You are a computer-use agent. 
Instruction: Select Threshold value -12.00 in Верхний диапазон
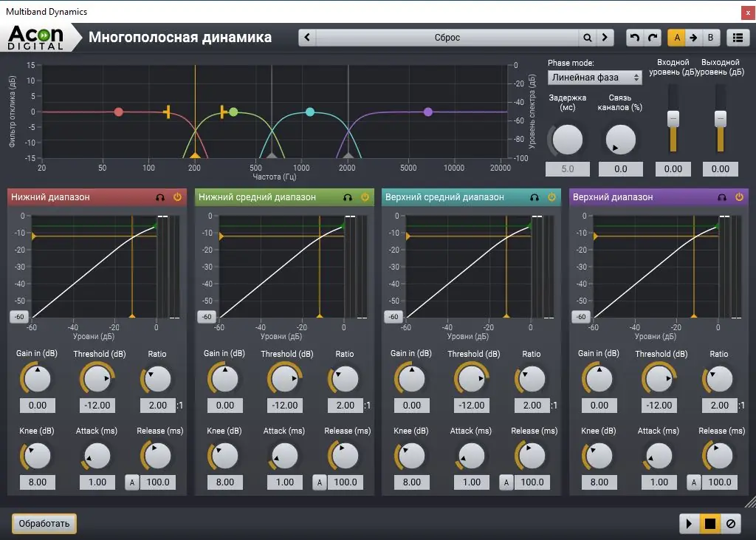659,406
